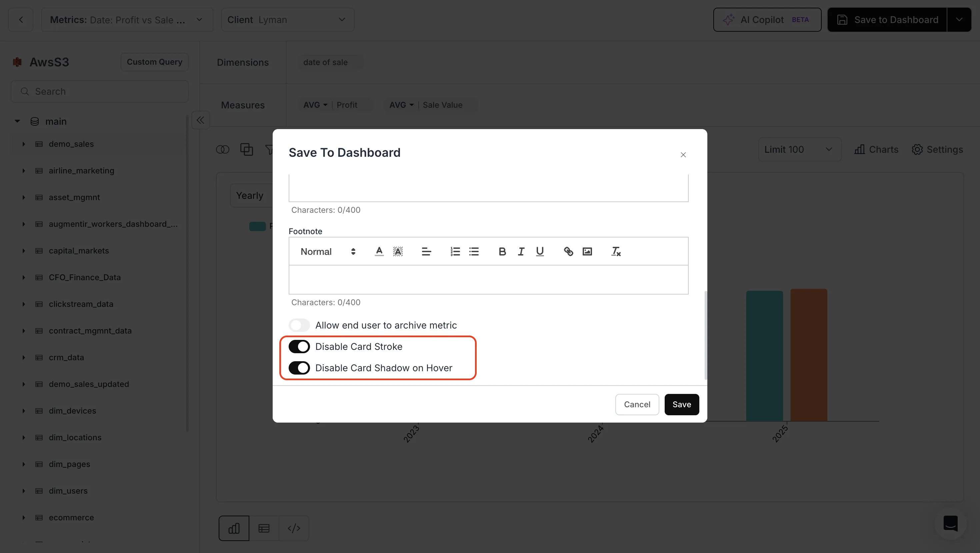The height and width of the screenshot is (553, 980).
Task: Open the Client Lyman dropdown
Action: click(x=288, y=20)
